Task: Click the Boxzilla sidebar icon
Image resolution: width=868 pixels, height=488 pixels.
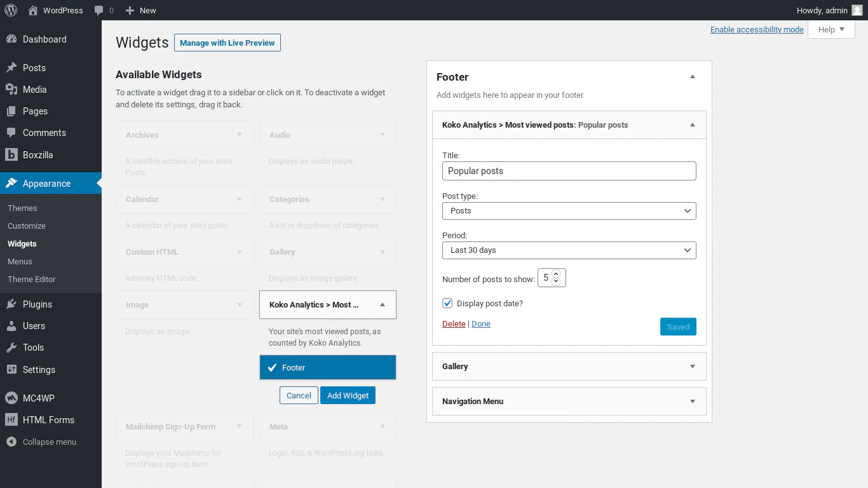Action: [11, 155]
